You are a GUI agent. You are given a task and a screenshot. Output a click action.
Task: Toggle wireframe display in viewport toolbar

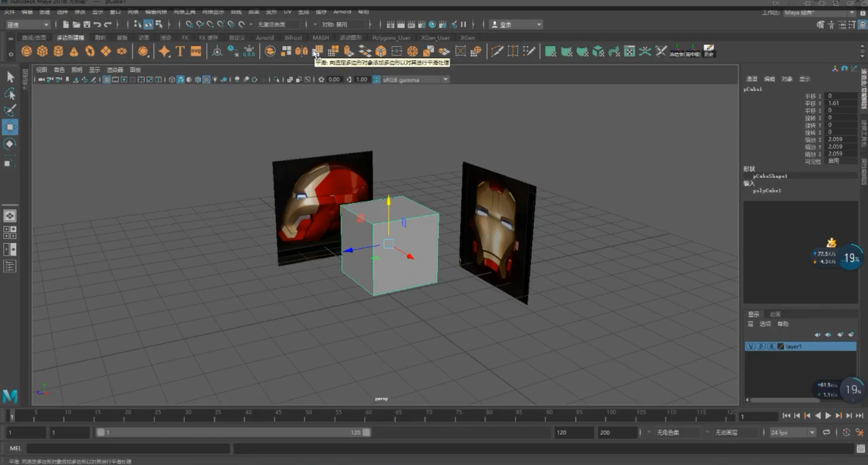click(172, 80)
